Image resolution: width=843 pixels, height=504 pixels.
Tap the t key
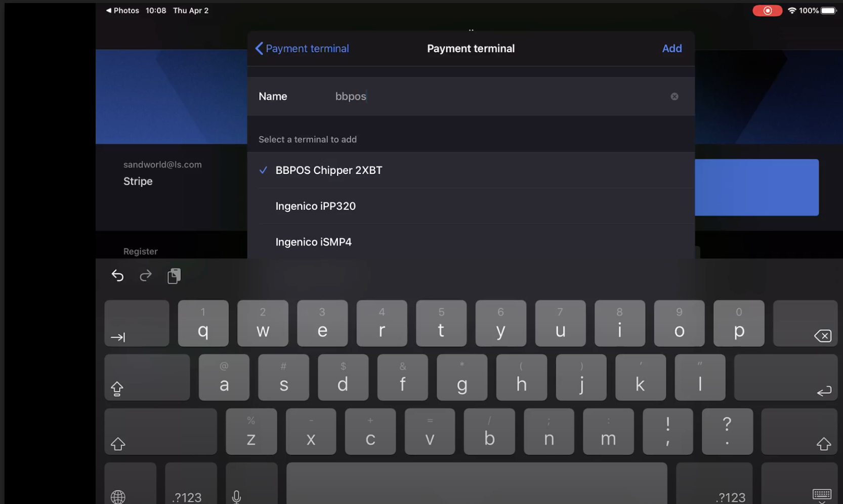click(x=441, y=323)
